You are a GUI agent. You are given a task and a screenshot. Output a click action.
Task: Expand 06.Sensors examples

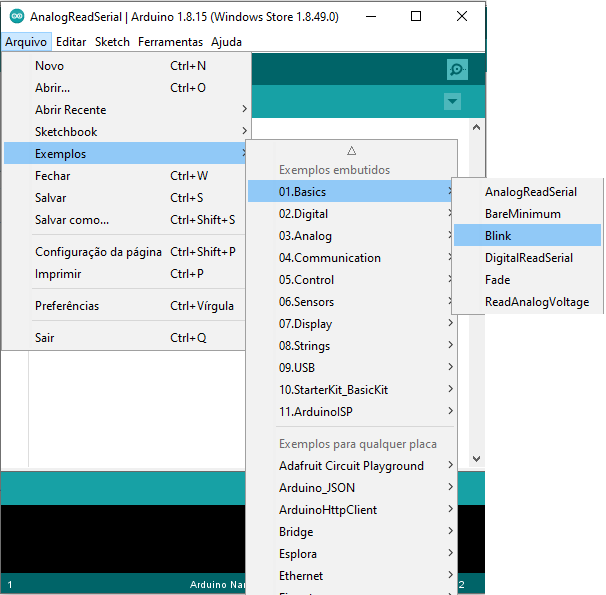coord(351,302)
